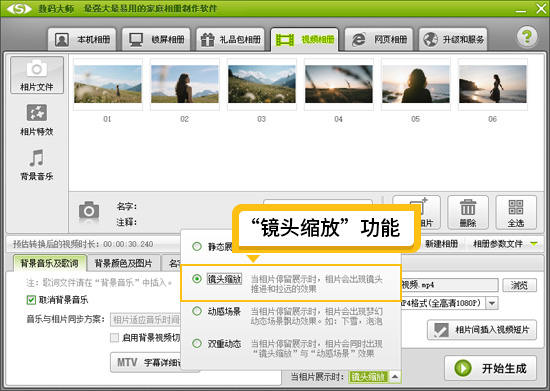Click the 全选 select all icon

[x=516, y=213]
